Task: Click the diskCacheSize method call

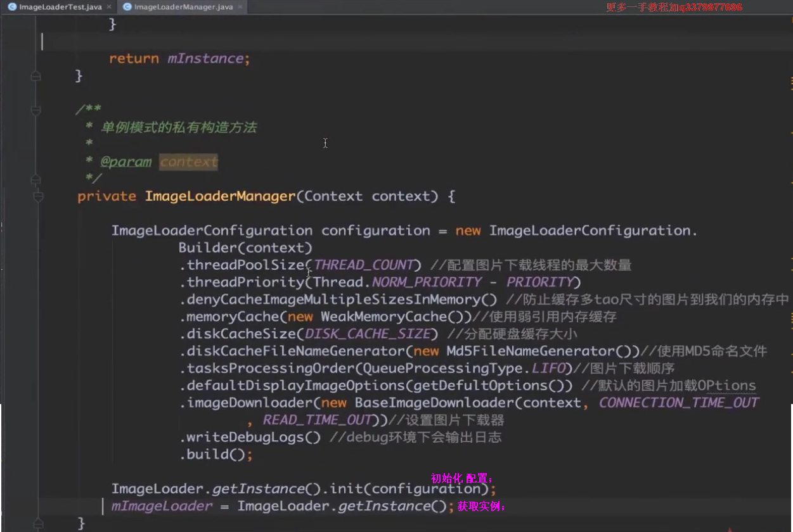Action: pyautogui.click(x=242, y=333)
